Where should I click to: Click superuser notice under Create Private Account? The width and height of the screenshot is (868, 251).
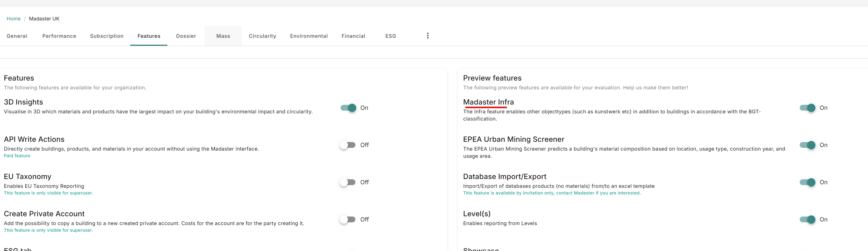pos(48,230)
